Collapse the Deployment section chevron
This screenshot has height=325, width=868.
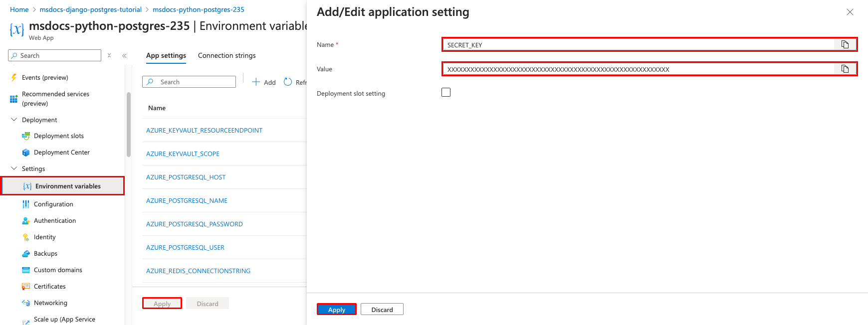point(14,120)
